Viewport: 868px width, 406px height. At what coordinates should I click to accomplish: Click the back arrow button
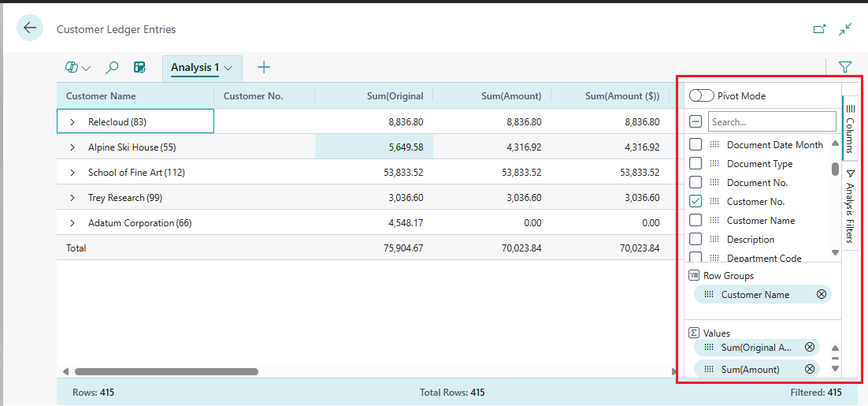tap(30, 28)
